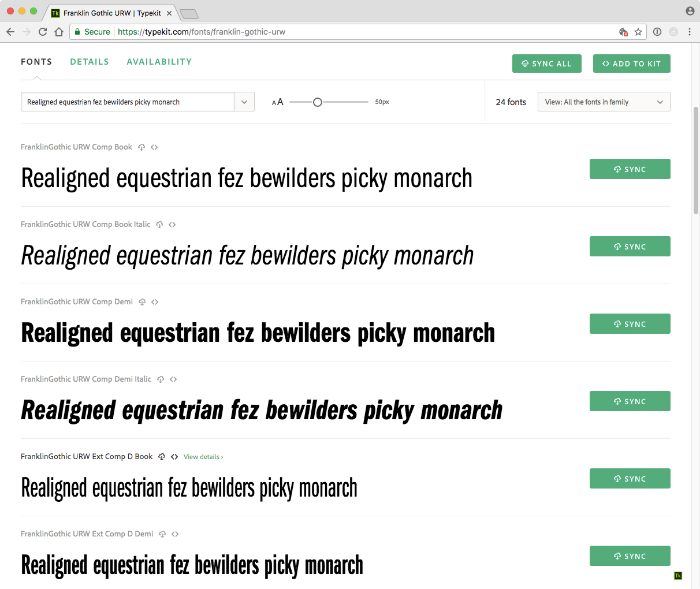This screenshot has width=700, height=589.
Task: Click the Secure padlock site info
Action: 92,32
